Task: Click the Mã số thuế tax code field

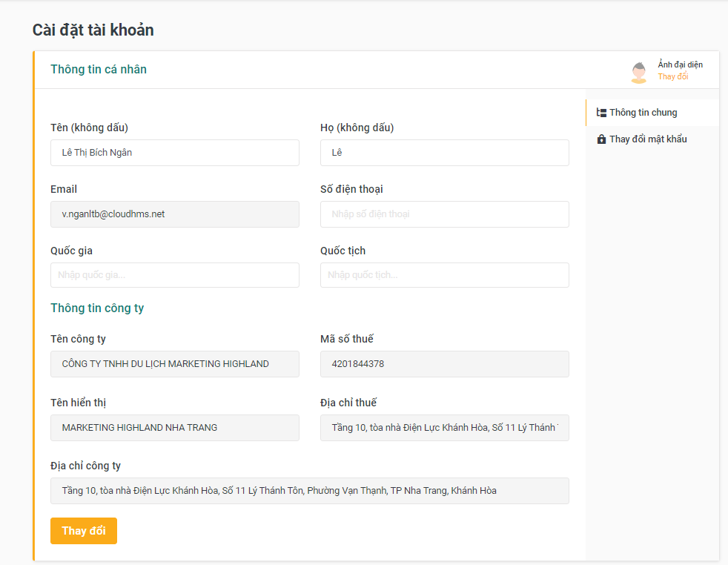Action: click(x=445, y=364)
